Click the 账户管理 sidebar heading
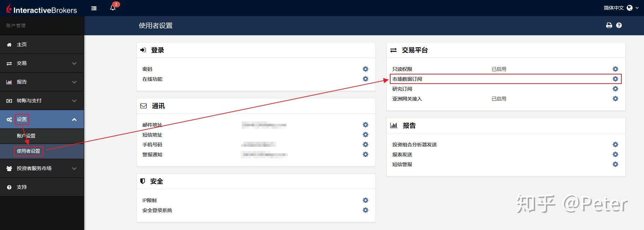Image resolution: width=644 pixels, height=230 pixels. point(16,25)
